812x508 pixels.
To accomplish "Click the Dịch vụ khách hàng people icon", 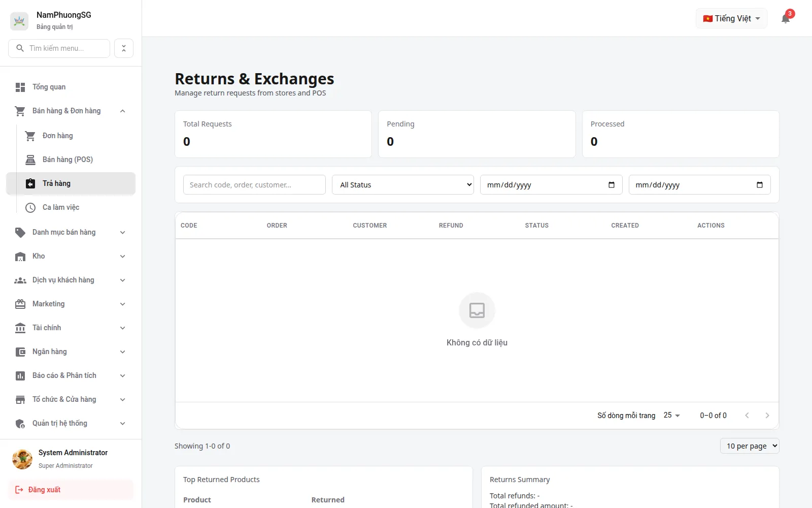I will (x=20, y=280).
